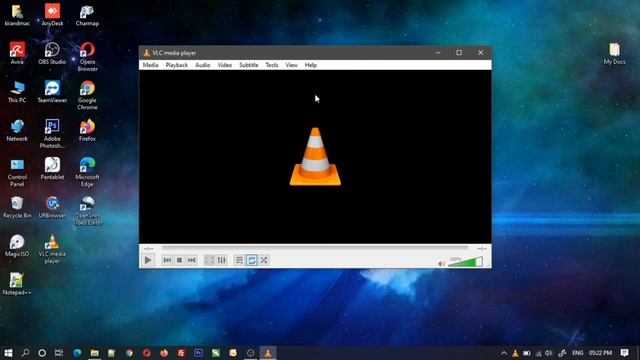640x360 pixels.
Task: Click the Next media button in VLC
Action: click(x=191, y=260)
